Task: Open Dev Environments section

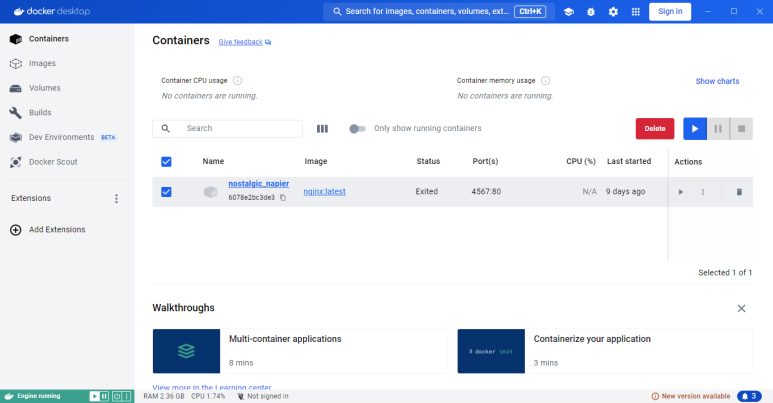Action: coord(62,138)
